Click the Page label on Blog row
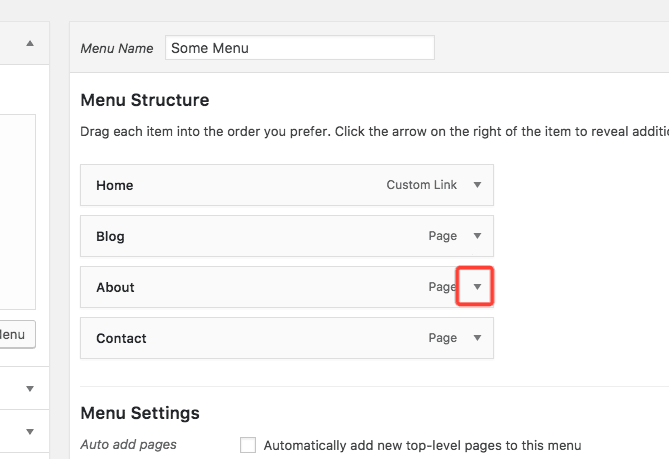 coord(442,236)
